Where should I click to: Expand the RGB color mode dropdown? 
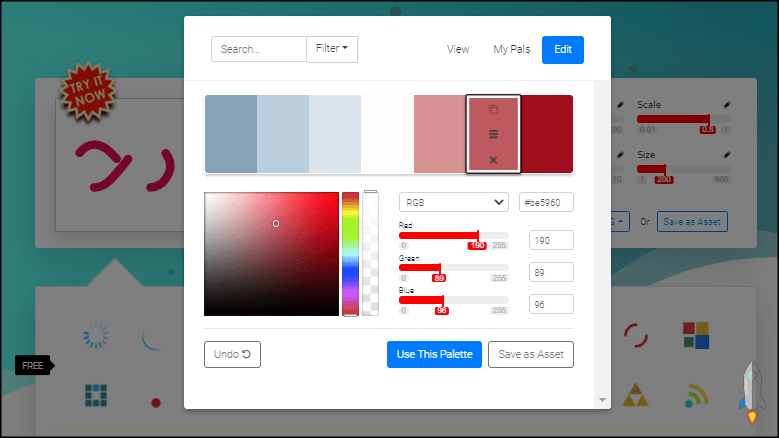454,202
